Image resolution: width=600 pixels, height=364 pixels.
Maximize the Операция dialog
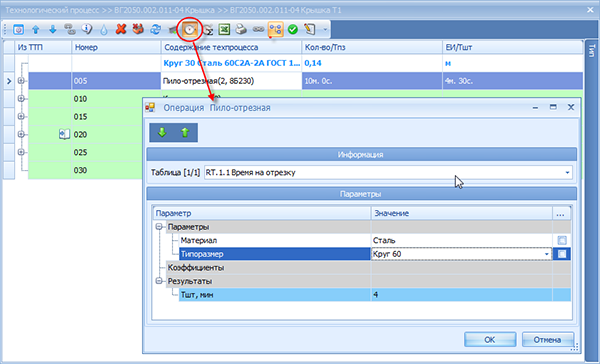pyautogui.click(x=553, y=107)
